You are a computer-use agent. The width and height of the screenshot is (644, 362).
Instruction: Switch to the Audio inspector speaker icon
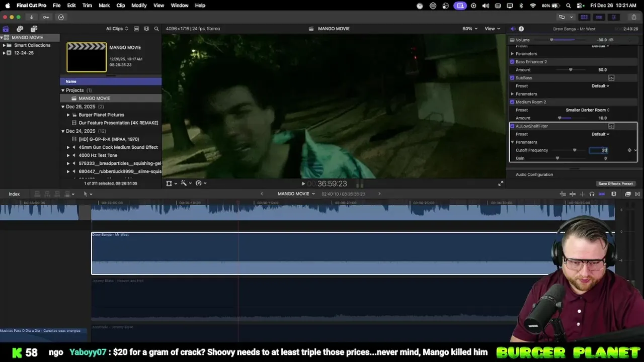512,29
